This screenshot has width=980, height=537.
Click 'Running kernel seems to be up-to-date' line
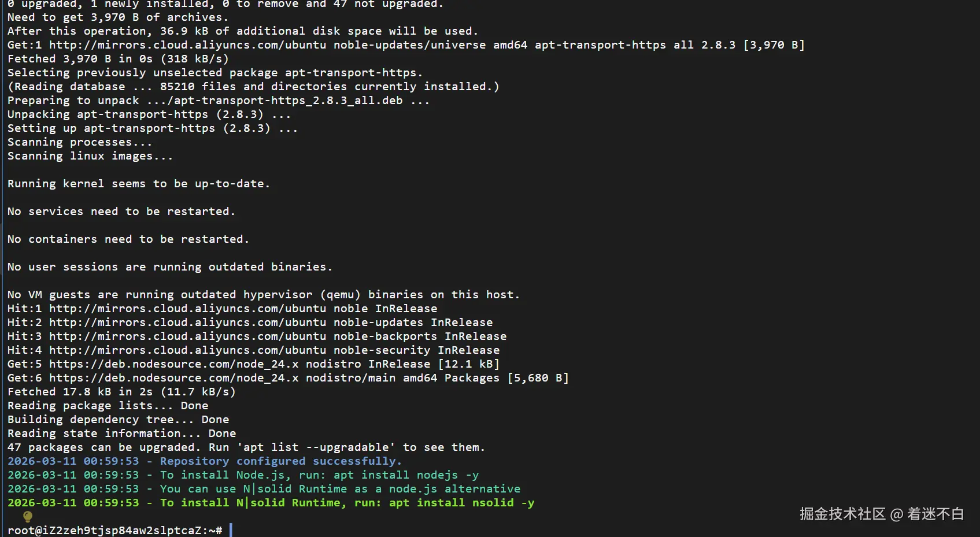tap(138, 184)
